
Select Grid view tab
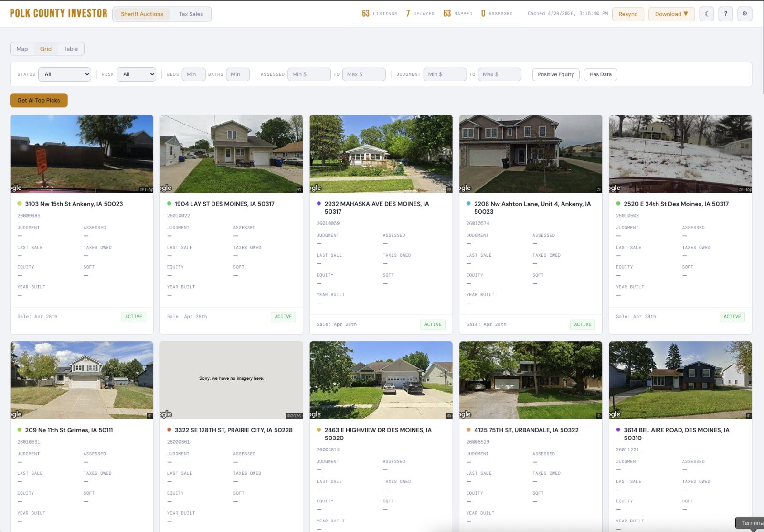(46, 49)
